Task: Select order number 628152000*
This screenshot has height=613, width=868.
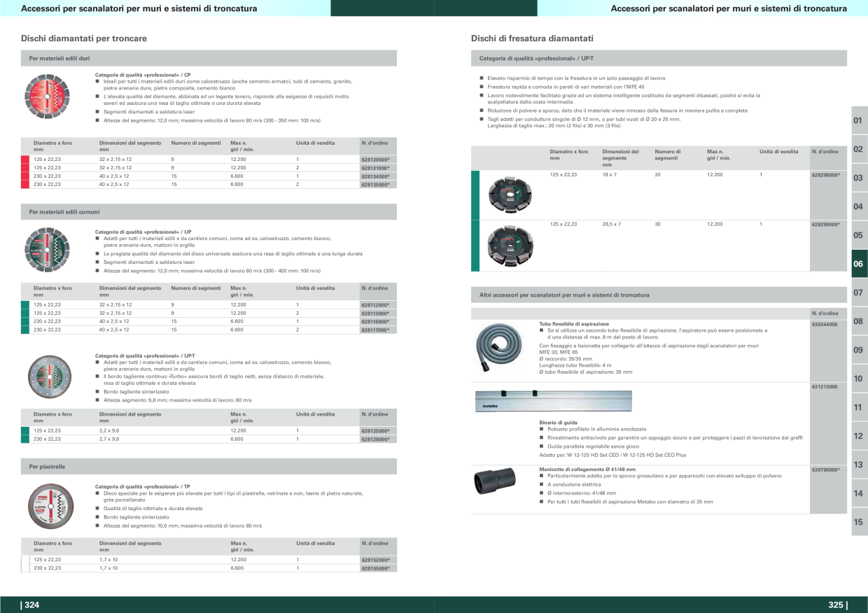Action: coord(375,560)
